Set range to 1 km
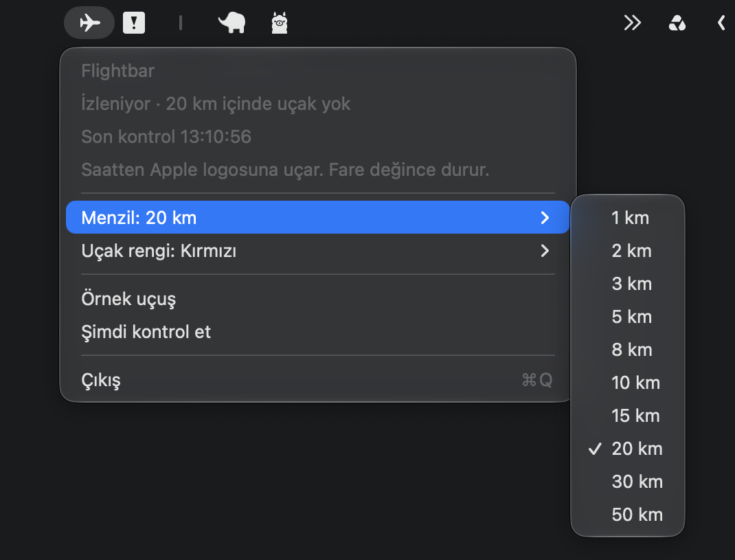 click(628, 218)
